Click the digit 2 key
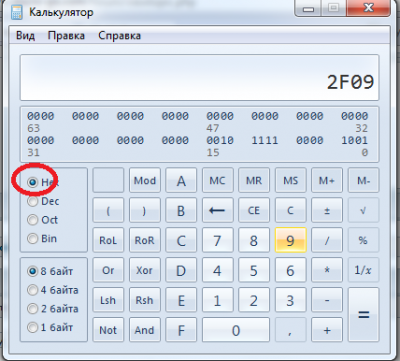400x361 pixels. coord(254,301)
